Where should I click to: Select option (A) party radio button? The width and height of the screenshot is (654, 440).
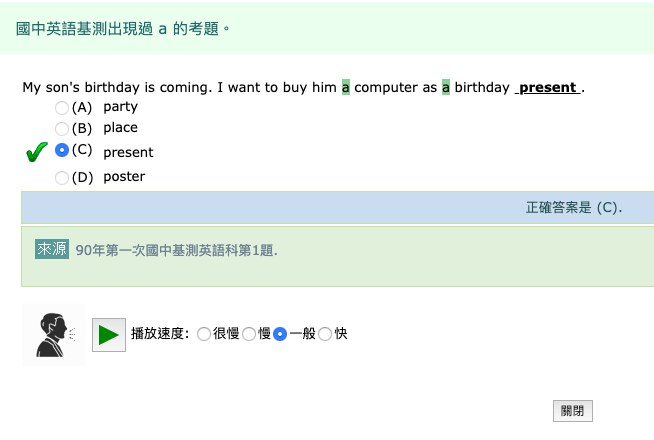point(62,107)
